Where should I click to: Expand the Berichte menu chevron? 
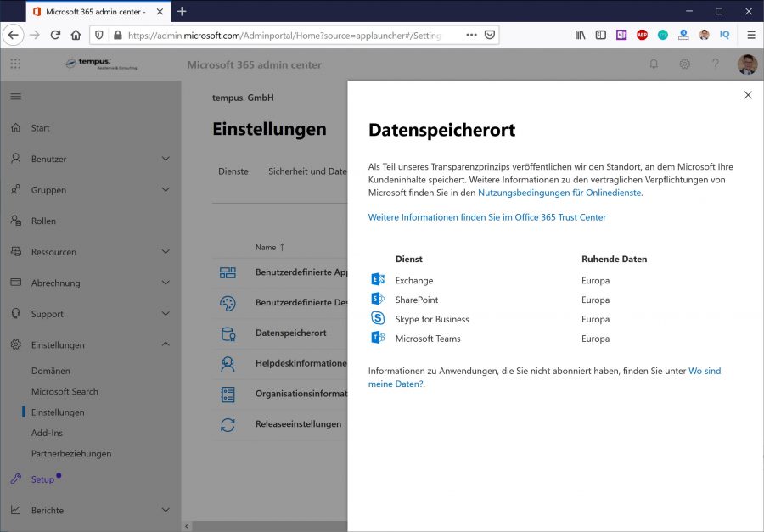(166, 510)
